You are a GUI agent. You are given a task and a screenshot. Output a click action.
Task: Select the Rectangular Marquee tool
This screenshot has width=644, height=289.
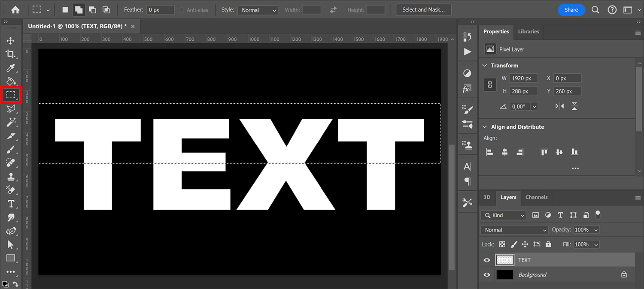point(11,95)
